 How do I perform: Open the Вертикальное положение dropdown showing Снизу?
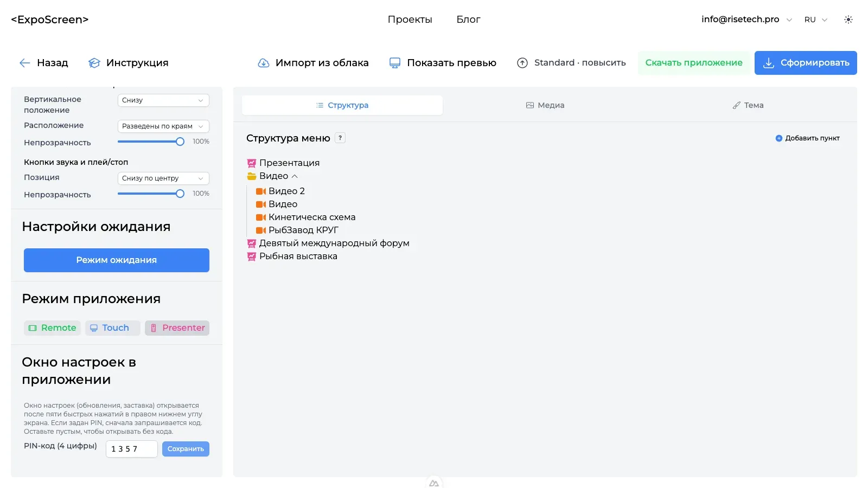(x=163, y=100)
